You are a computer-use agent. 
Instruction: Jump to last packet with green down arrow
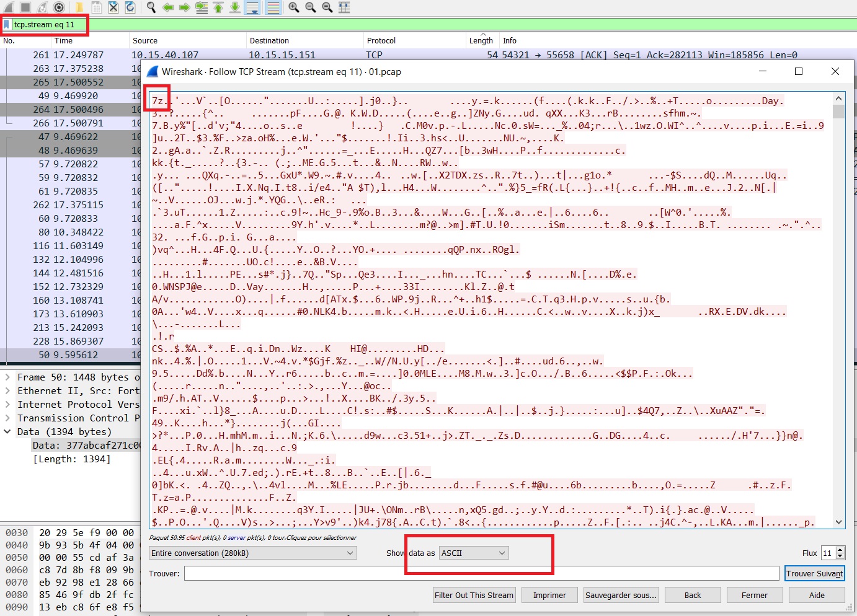(234, 7)
